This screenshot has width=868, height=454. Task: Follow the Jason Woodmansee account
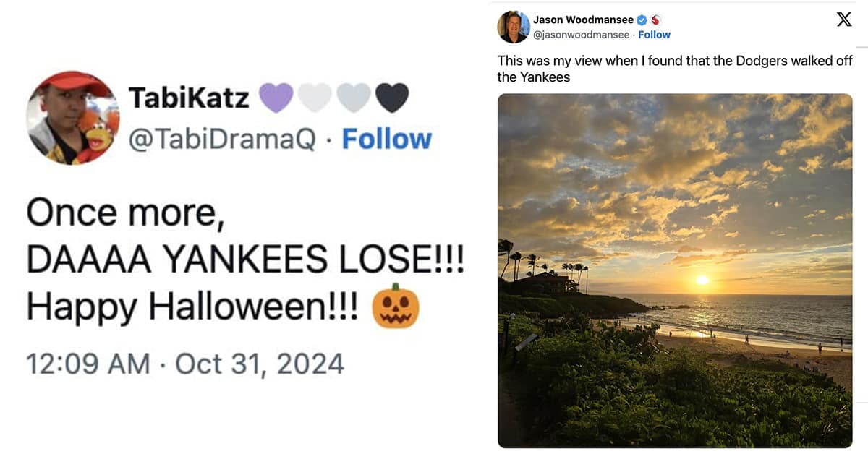(654, 34)
